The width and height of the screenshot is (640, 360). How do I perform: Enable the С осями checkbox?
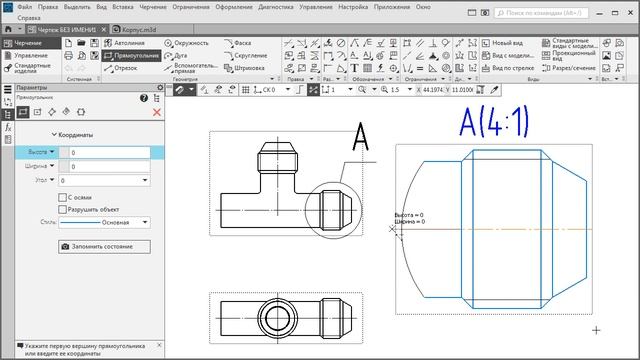pyautogui.click(x=62, y=197)
